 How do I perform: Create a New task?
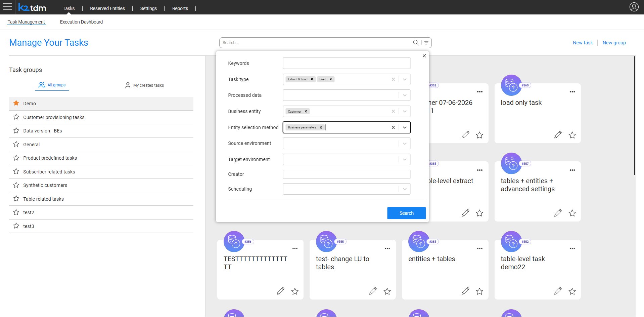(583, 43)
